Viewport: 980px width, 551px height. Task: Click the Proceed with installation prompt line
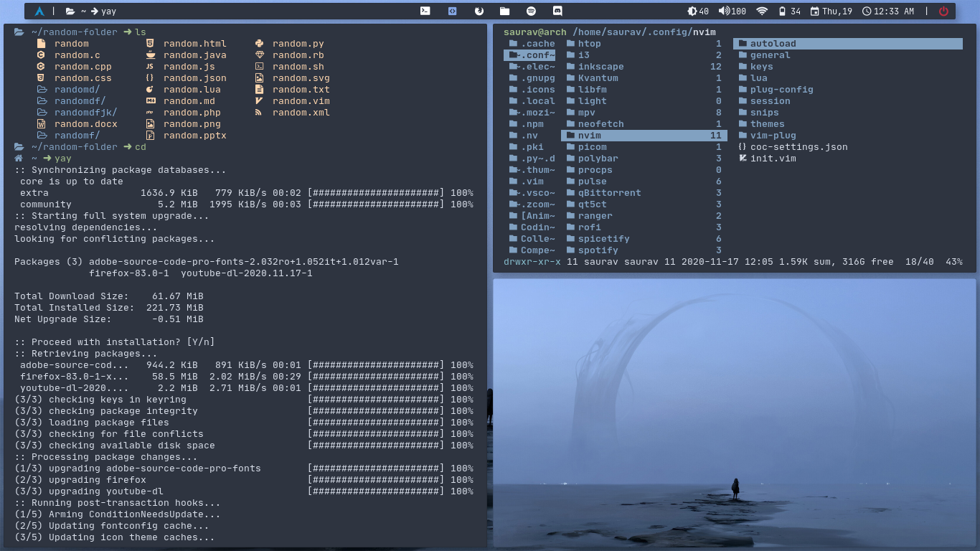[x=115, y=342]
